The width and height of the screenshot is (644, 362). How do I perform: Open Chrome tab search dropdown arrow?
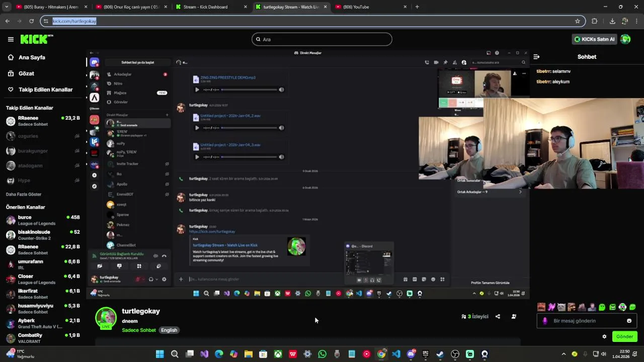(x=7, y=7)
